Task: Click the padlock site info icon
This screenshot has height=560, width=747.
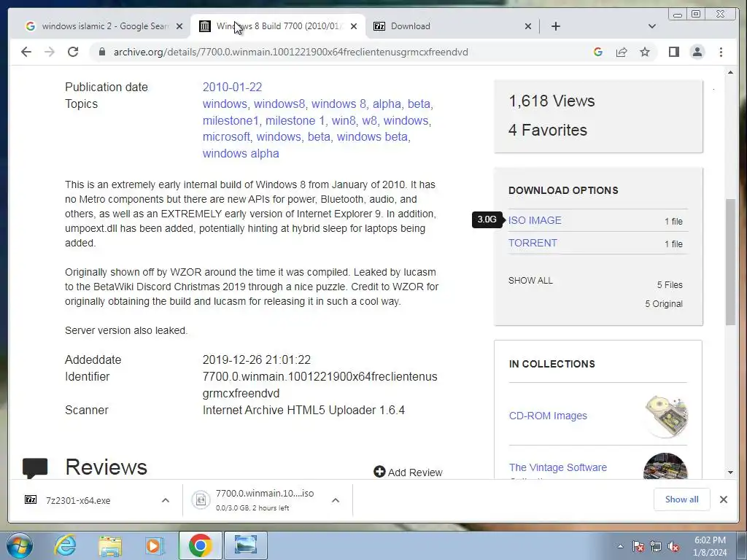Action: 101,52
